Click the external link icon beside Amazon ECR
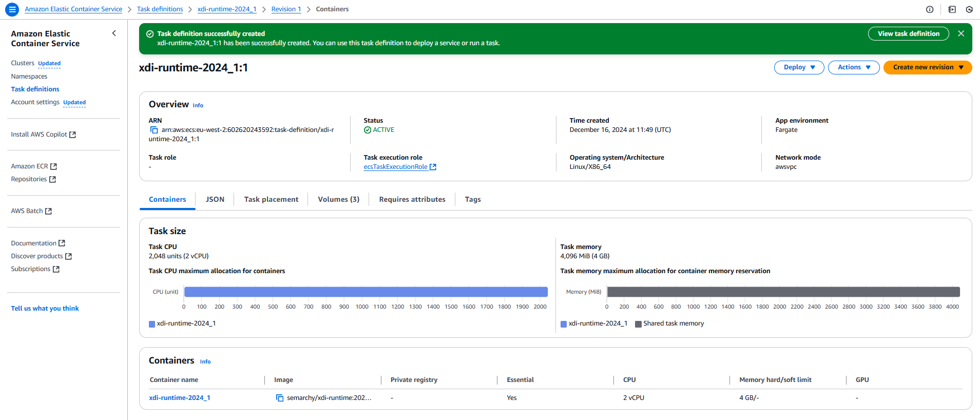The image size is (980, 420). click(54, 166)
